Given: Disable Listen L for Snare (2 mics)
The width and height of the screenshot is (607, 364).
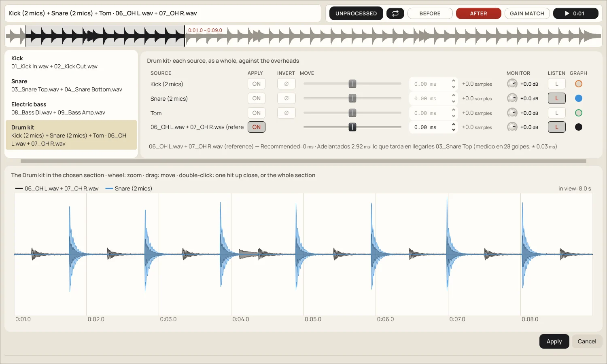Looking at the screenshot, I should tap(557, 98).
